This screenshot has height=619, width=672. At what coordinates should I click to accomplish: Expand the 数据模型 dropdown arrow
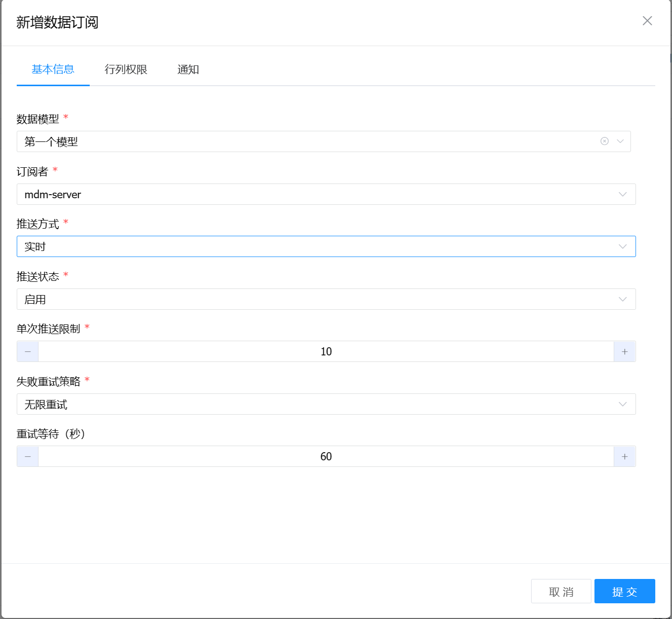(x=620, y=141)
